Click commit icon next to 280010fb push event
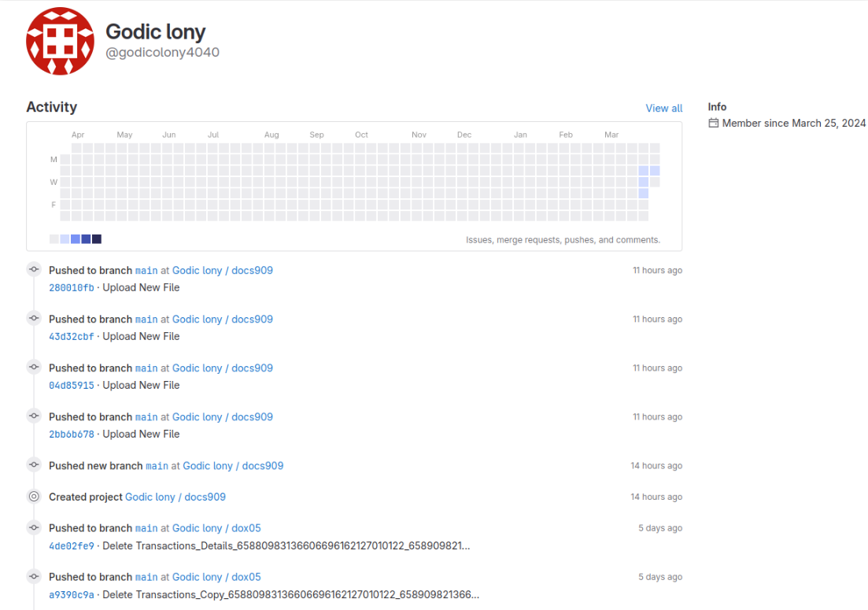The image size is (868, 610). pyautogui.click(x=34, y=269)
